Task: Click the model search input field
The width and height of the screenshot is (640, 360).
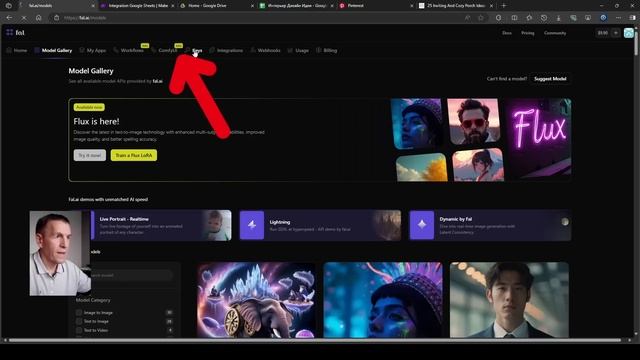Action: (x=131, y=275)
